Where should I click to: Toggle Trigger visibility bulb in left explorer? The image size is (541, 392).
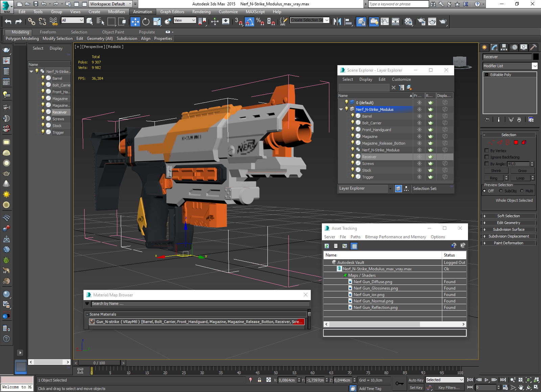coord(43,132)
